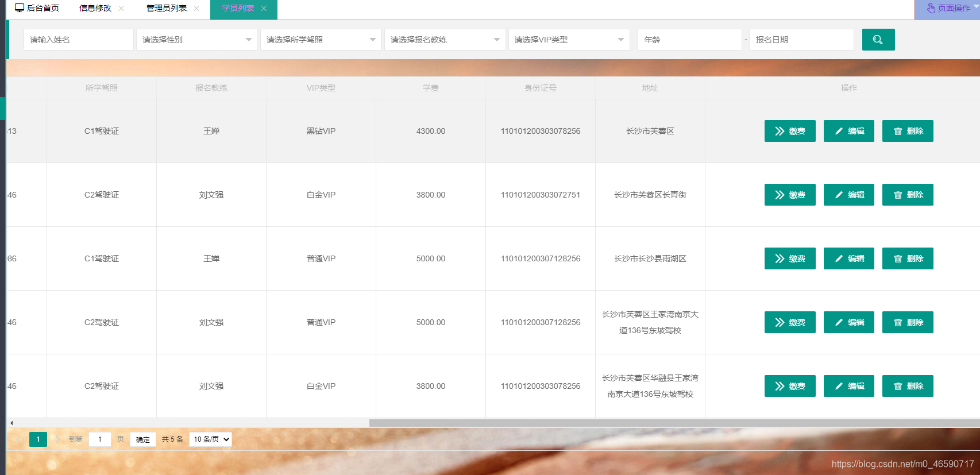Click the 身份证号 column header
Image resolution: width=980 pixels, height=475 pixels.
pyautogui.click(x=541, y=88)
